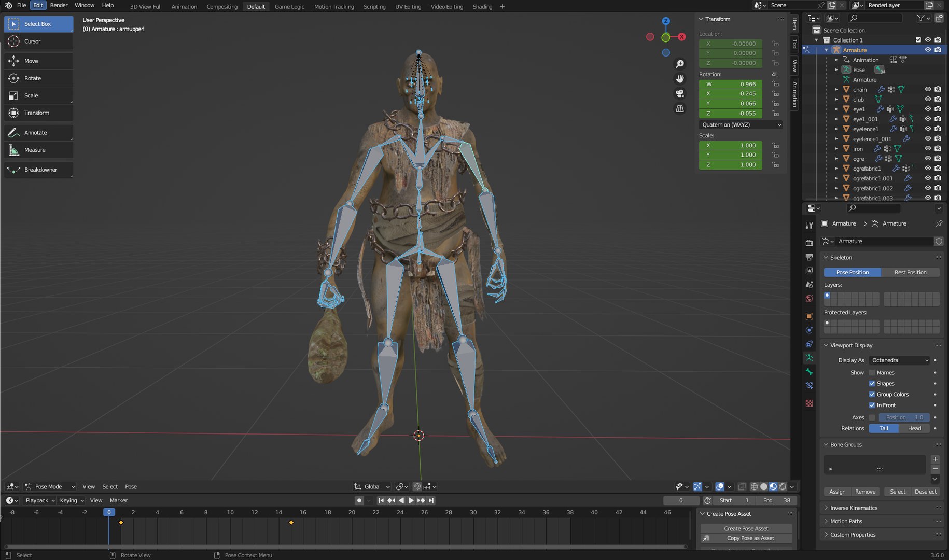The image size is (949, 560).
Task: Disable the Shapes checkbox
Action: point(872,384)
